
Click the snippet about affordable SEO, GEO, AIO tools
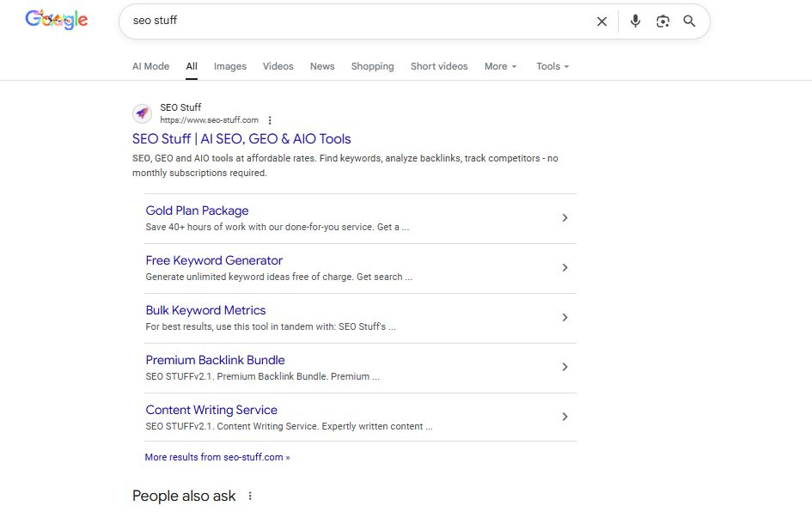click(345, 166)
